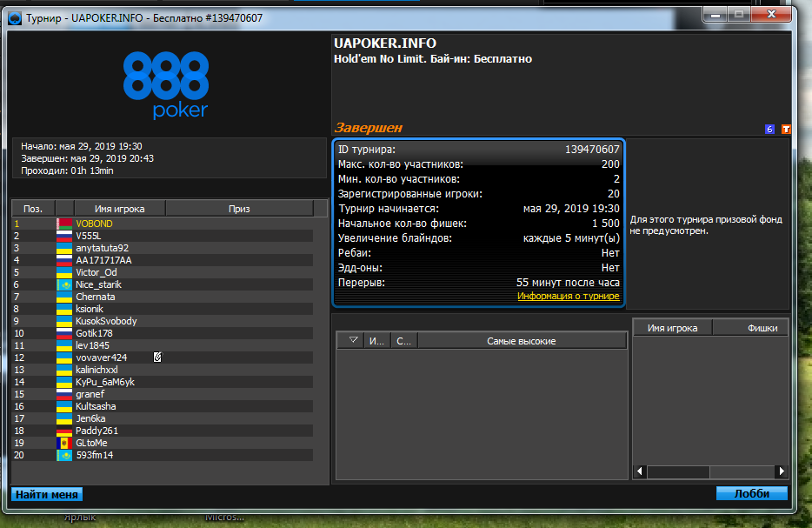
Task: Click the "55 минут после часа" break value
Action: pyautogui.click(x=568, y=283)
